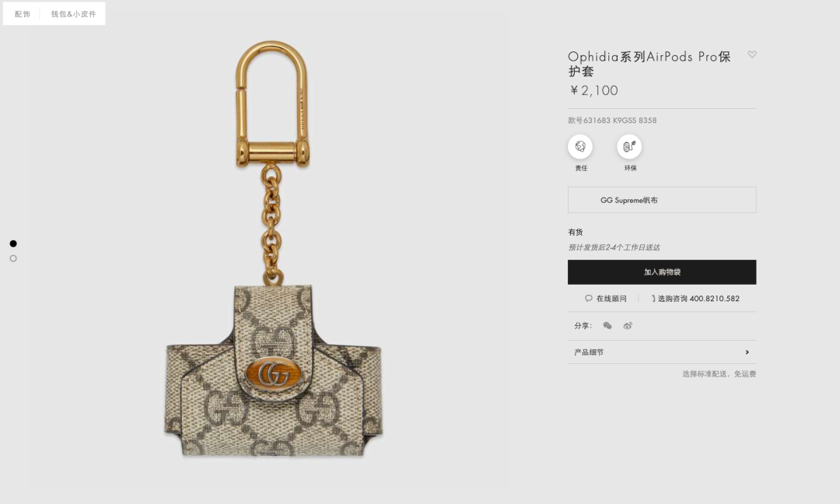840x504 pixels.
Task: Call 选购咨询 400.8210.582 link
Action: click(x=698, y=299)
